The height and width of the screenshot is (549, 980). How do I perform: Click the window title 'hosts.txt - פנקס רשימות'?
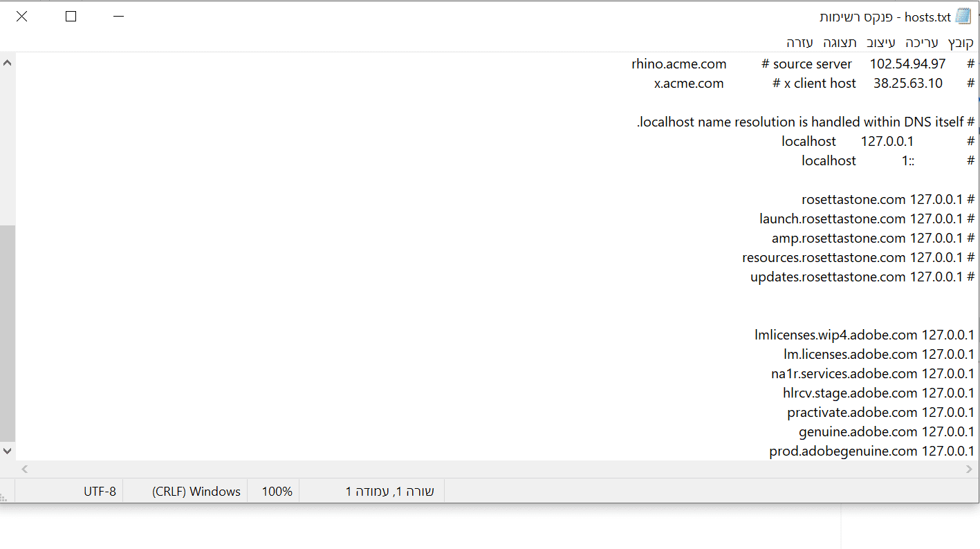click(x=885, y=17)
